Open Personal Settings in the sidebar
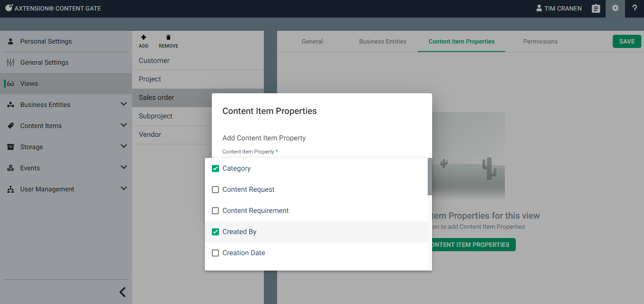The height and width of the screenshot is (304, 644). pyautogui.click(x=46, y=41)
